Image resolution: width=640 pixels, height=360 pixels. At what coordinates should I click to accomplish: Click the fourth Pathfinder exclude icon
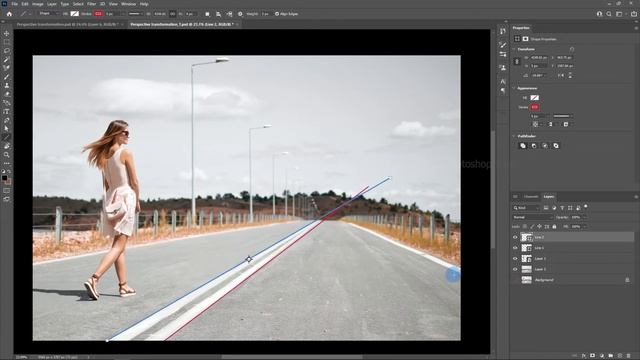tap(556, 146)
